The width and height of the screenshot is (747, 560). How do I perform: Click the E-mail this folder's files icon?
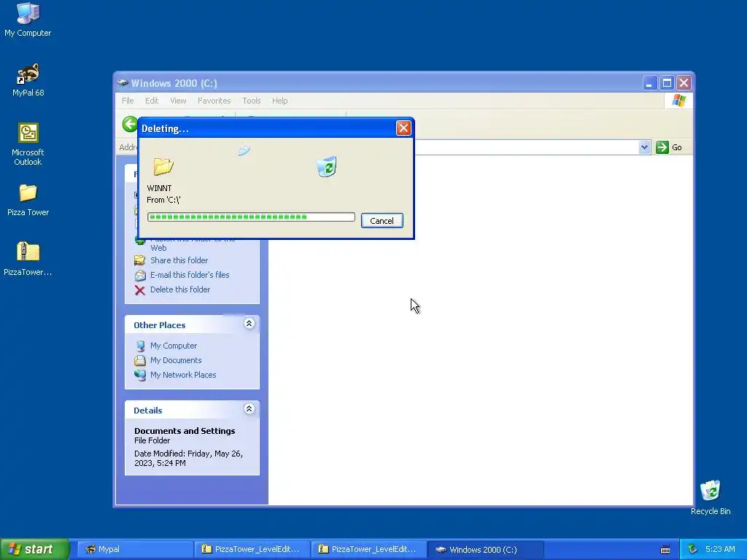(140, 275)
